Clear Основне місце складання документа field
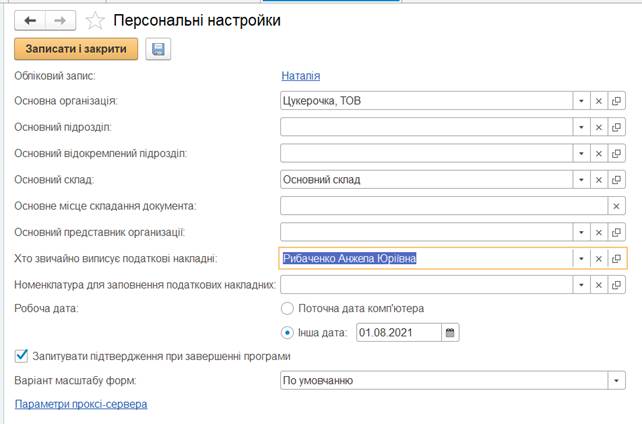This screenshot has height=424, width=642. [x=616, y=205]
